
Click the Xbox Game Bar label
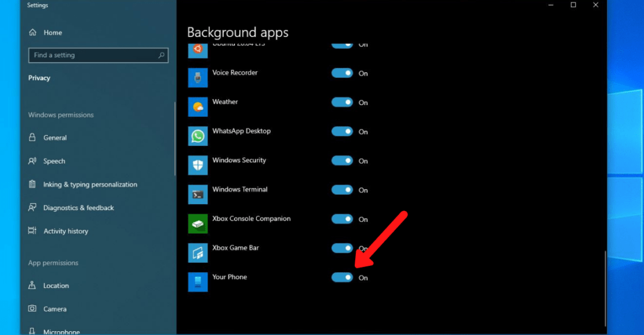235,248
